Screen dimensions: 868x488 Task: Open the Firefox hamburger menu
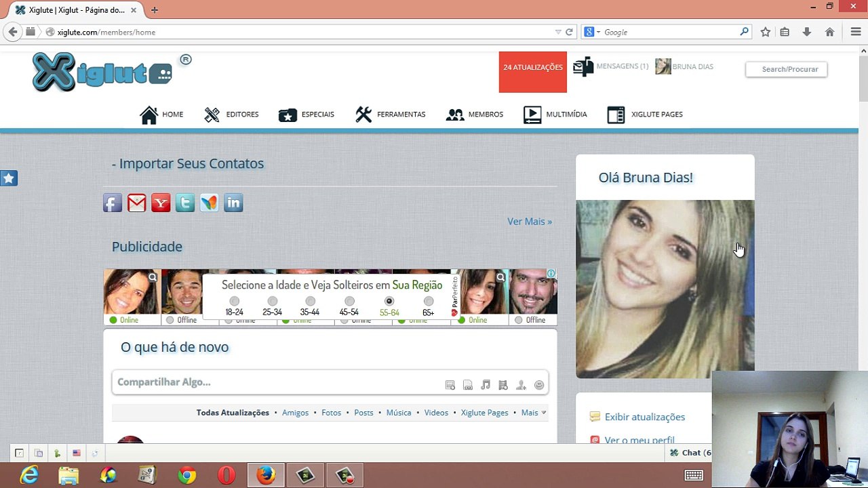[x=856, y=32]
